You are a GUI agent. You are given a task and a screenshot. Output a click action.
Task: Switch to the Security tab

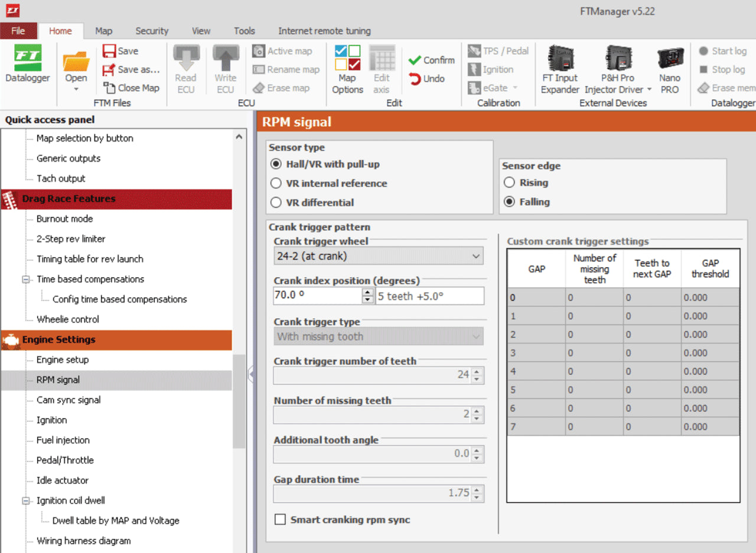pos(152,31)
